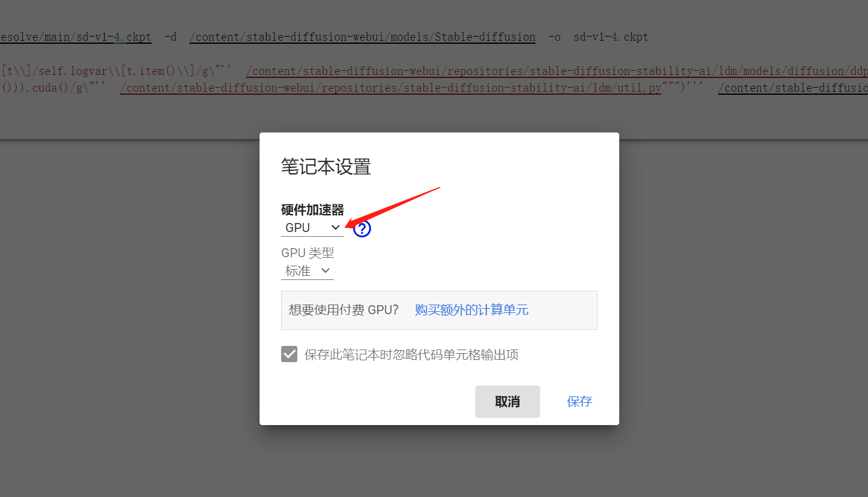868x497 pixels.
Task: Expand the hardware accelerator dropdown arrow
Action: tap(336, 227)
